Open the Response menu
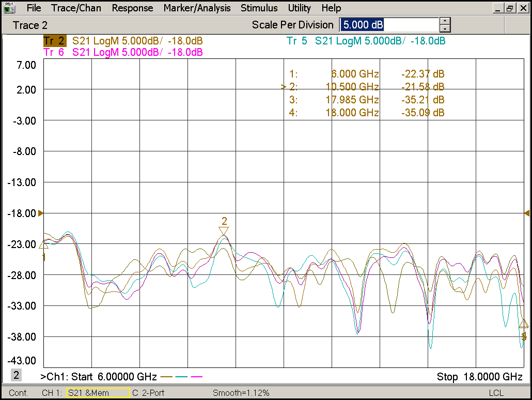 pos(132,8)
